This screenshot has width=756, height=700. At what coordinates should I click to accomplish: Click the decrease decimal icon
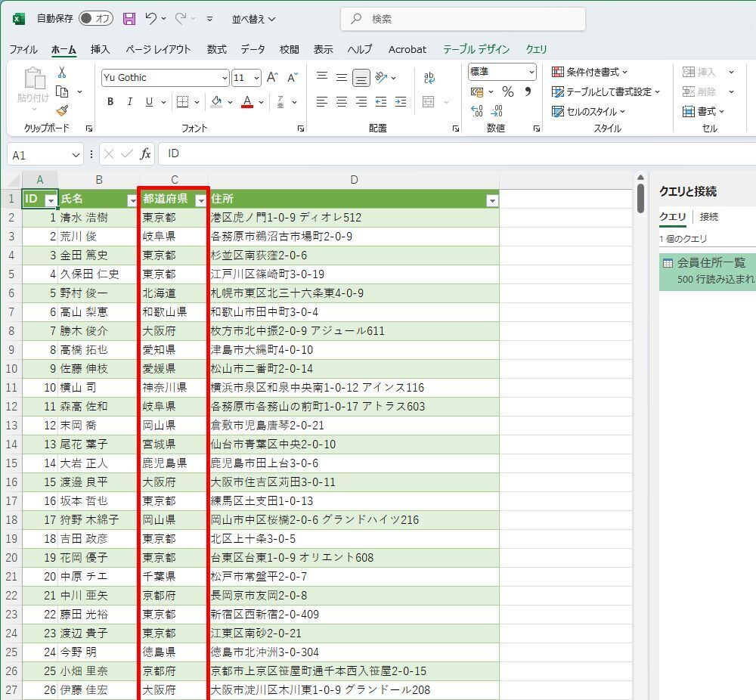coord(497,111)
